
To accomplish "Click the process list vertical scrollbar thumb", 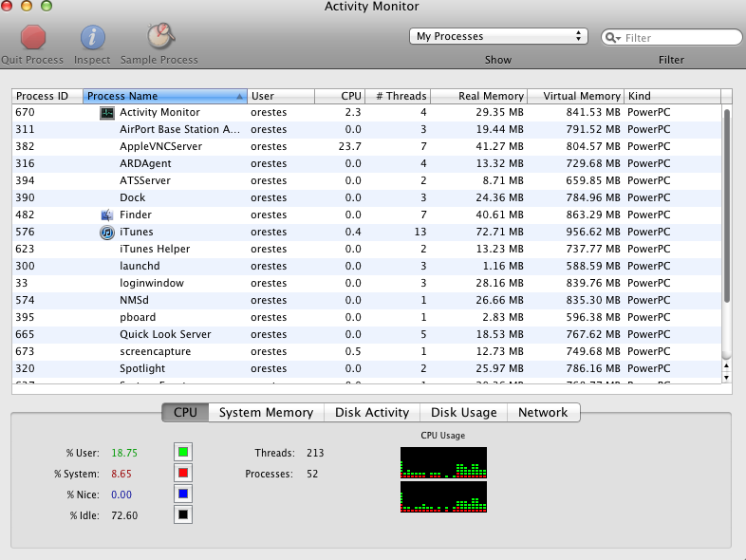I will (x=726, y=206).
